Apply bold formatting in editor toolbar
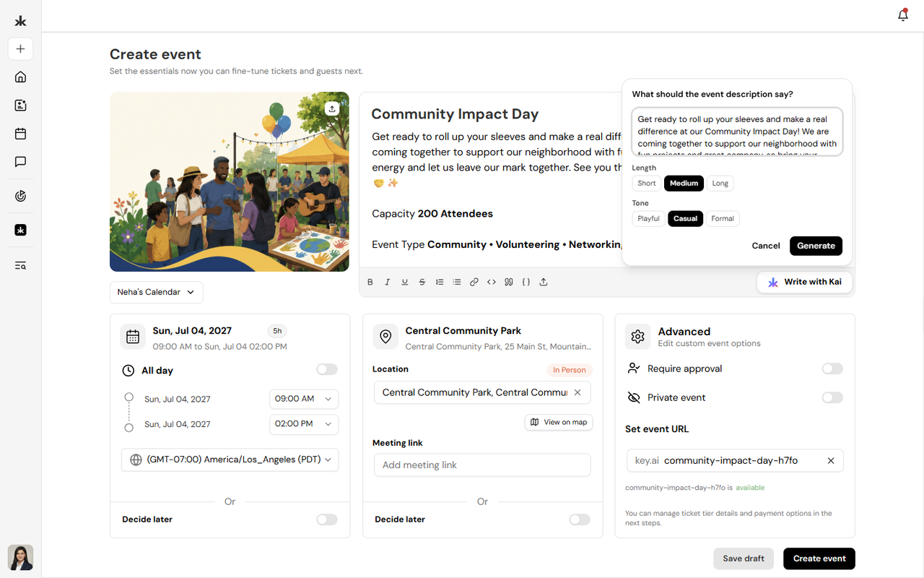 pos(370,282)
